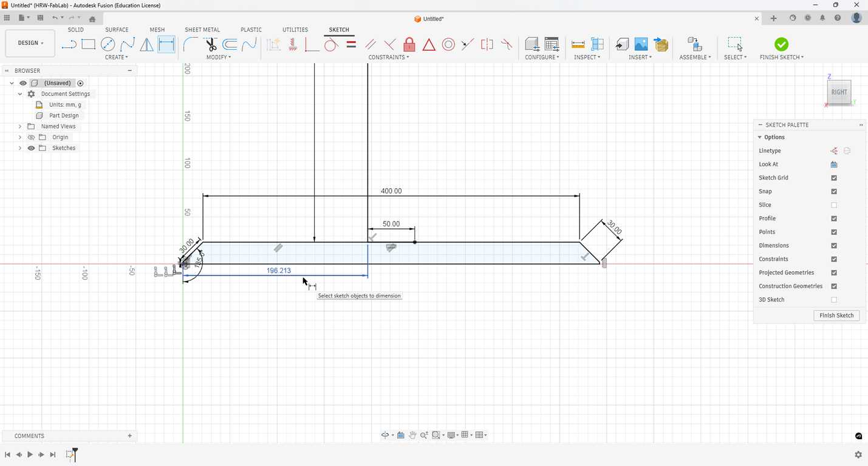Screen dimensions: 868x466
Task: Select the Center Diameter Circle tool
Action: tap(108, 44)
